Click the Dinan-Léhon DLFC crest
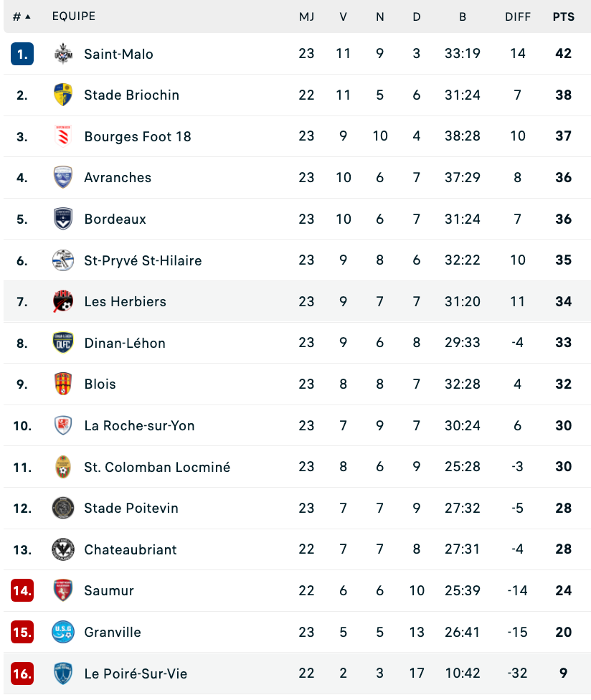The width and height of the screenshot is (591, 700). pos(63,343)
